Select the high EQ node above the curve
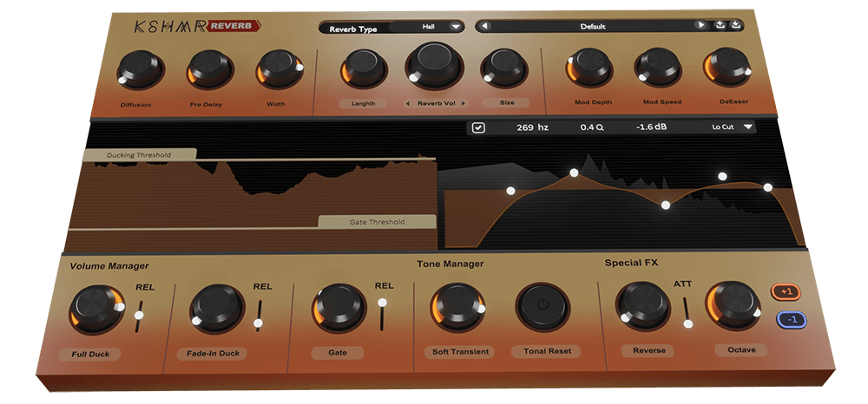The image size is (868, 404). click(x=722, y=176)
